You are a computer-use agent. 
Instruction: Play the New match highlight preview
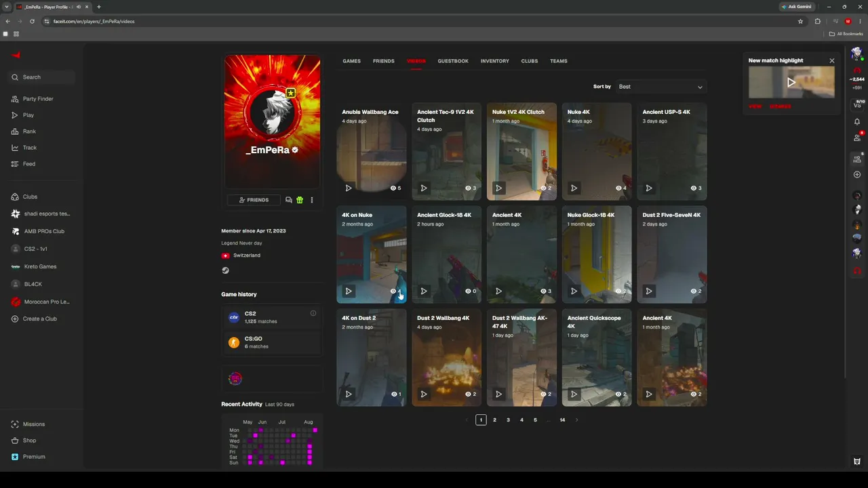[x=791, y=83]
